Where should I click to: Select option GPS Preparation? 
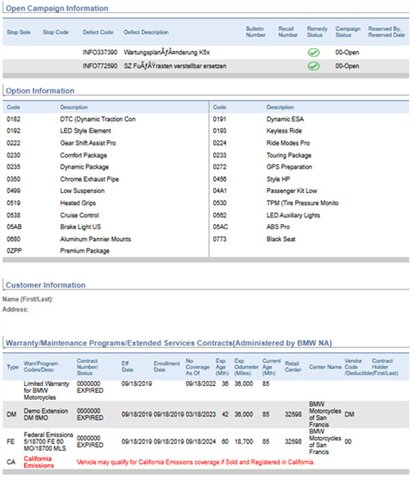[289, 167]
